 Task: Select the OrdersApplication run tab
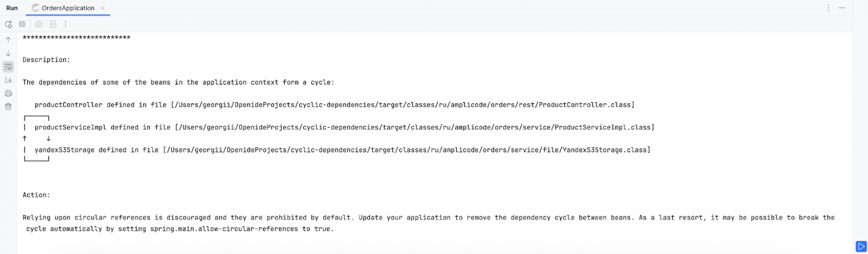(63, 8)
